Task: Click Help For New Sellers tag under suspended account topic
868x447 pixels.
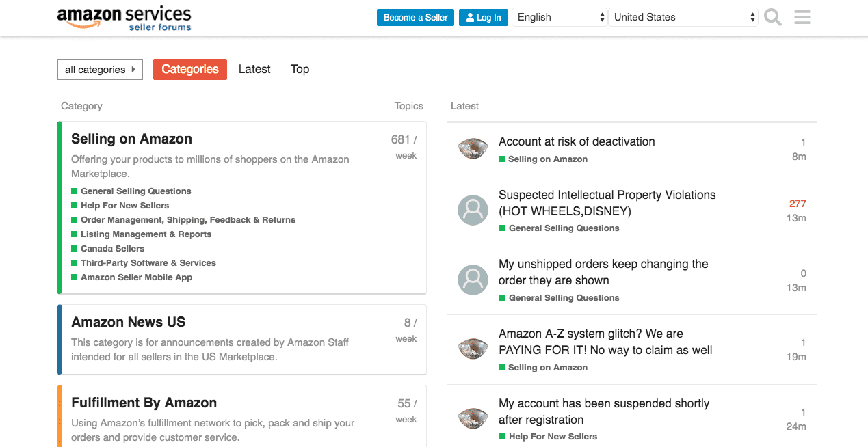Action: [548, 437]
